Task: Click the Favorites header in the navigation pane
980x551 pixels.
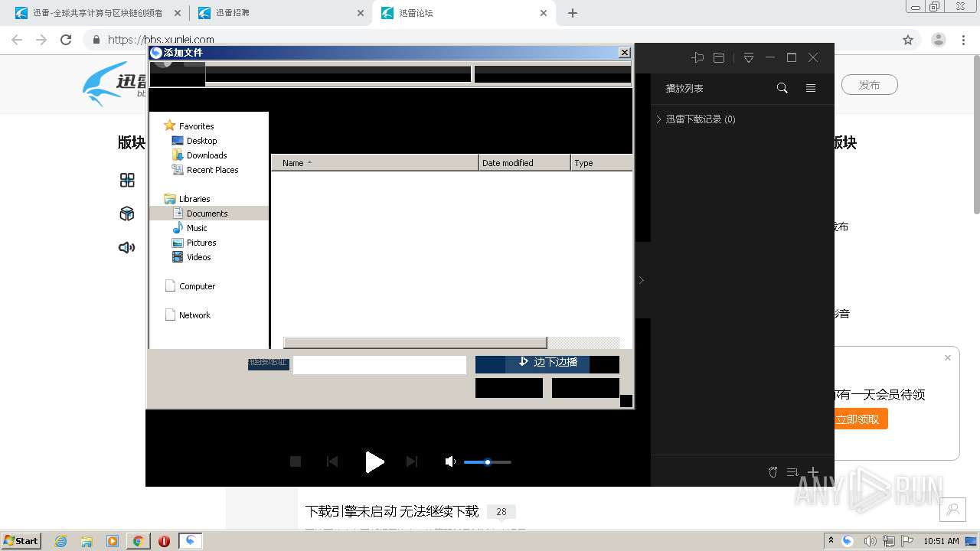Action: [x=196, y=126]
